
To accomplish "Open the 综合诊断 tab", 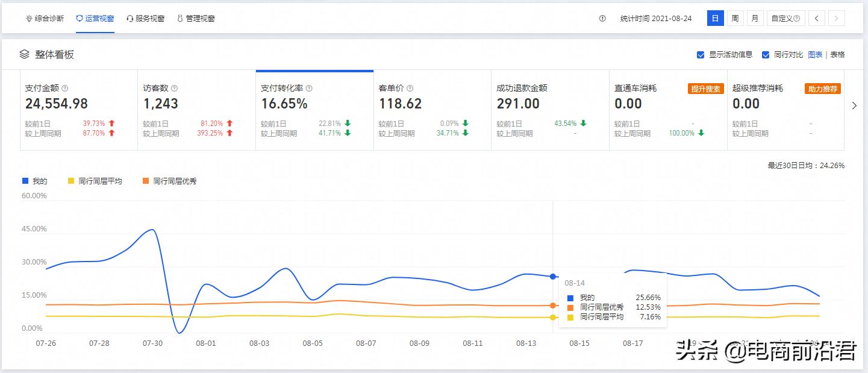I will point(45,19).
